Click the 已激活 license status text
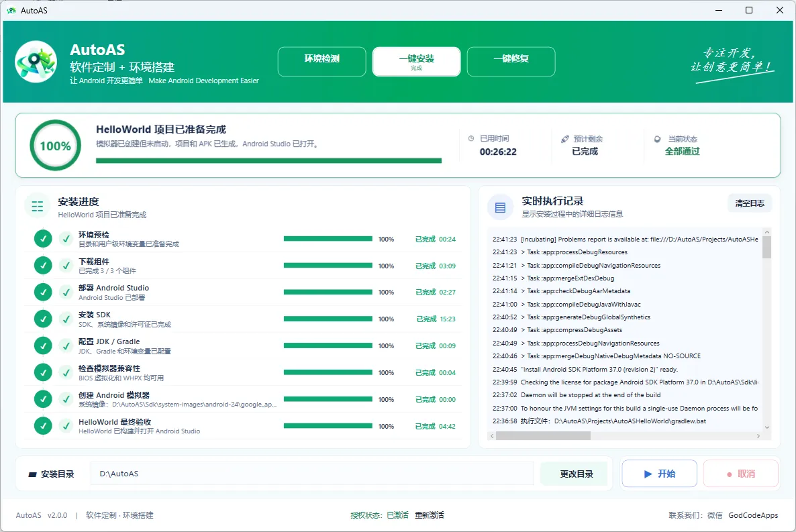This screenshot has width=796, height=532. click(x=397, y=515)
